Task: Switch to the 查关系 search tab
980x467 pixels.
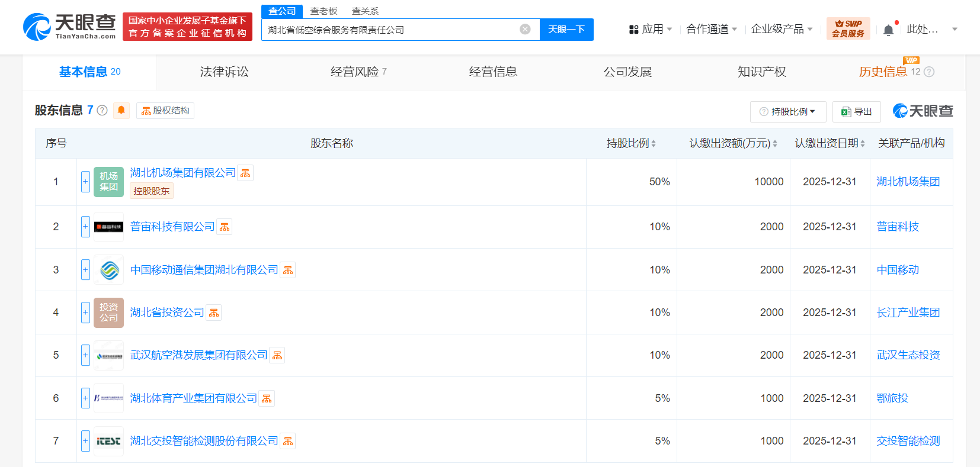Action: [365, 11]
